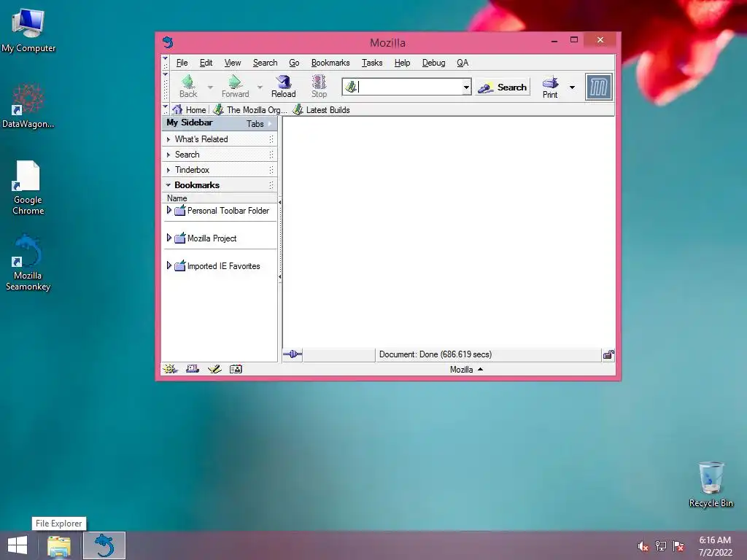The width and height of the screenshot is (747, 560).
Task: Open My Computer desktop icon
Action: [x=28, y=31]
